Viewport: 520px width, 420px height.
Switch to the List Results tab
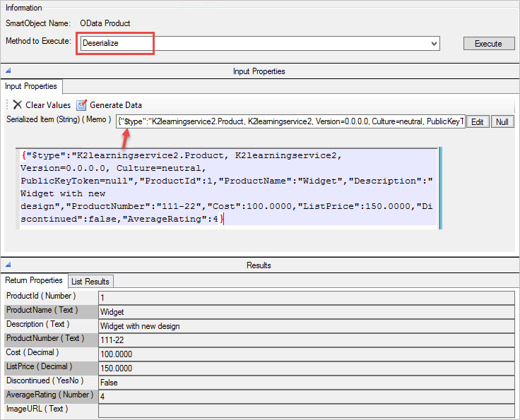point(90,282)
